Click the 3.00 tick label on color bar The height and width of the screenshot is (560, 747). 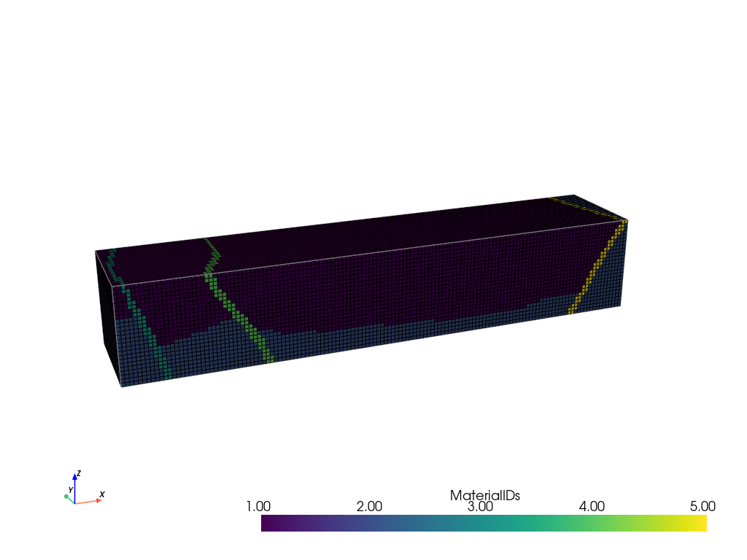tap(481, 506)
